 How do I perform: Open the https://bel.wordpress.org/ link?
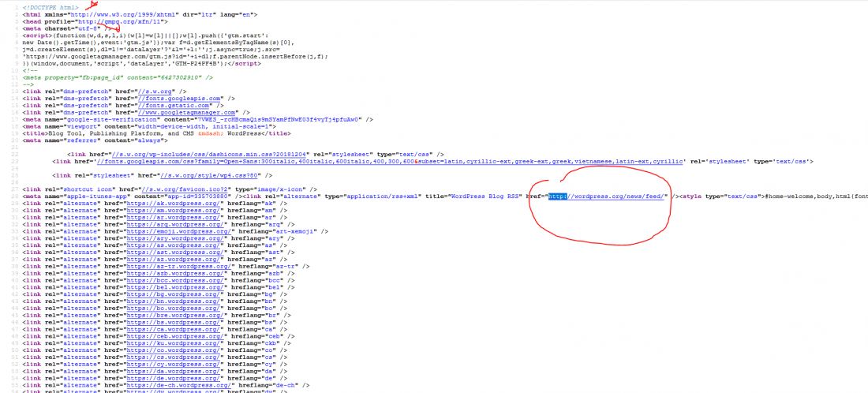point(176,288)
